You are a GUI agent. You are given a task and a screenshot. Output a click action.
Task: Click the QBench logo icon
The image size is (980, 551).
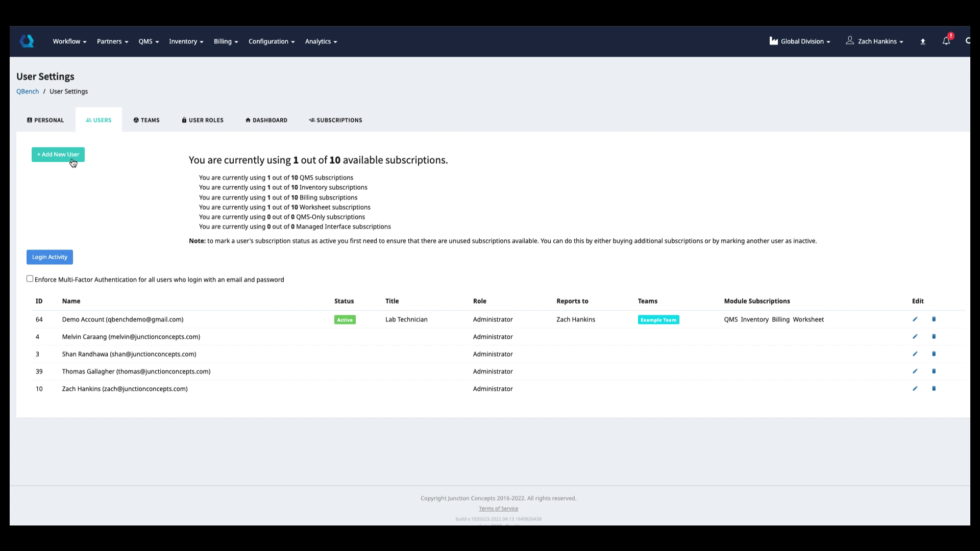tap(27, 41)
